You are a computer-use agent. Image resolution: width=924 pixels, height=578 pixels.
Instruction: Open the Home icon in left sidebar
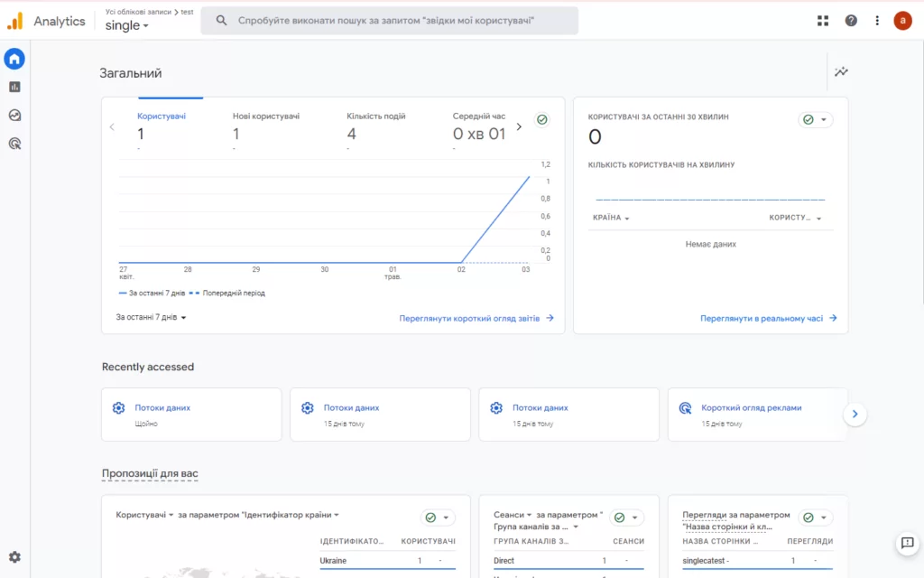click(14, 60)
